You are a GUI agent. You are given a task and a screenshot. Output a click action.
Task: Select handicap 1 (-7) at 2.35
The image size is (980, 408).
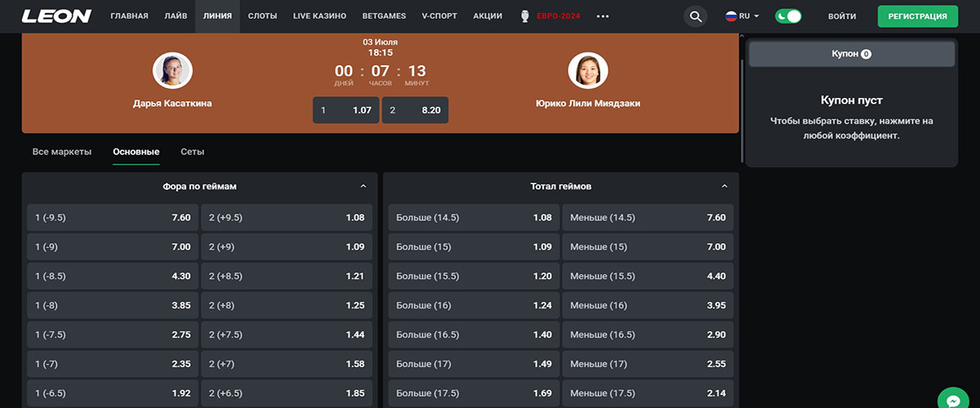coord(113,365)
